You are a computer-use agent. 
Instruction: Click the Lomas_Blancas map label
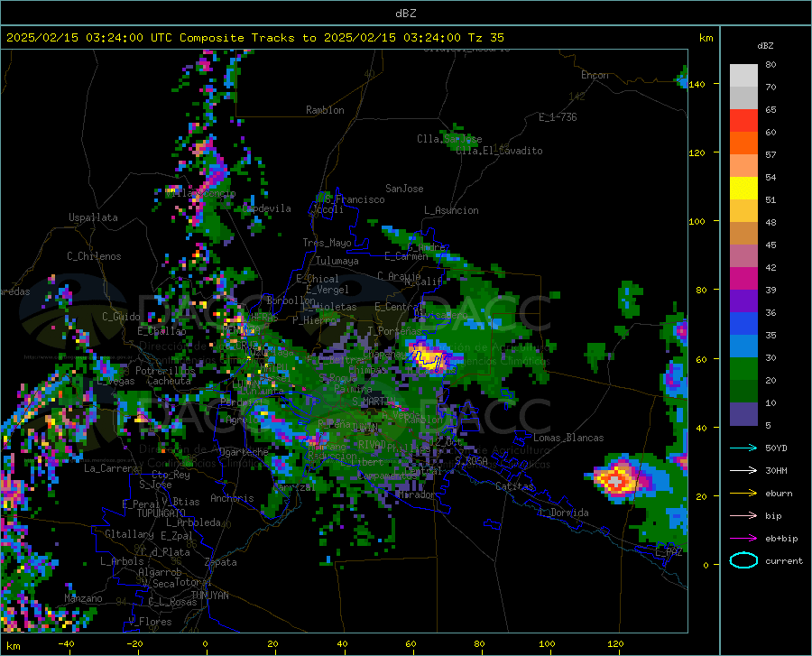(x=568, y=438)
